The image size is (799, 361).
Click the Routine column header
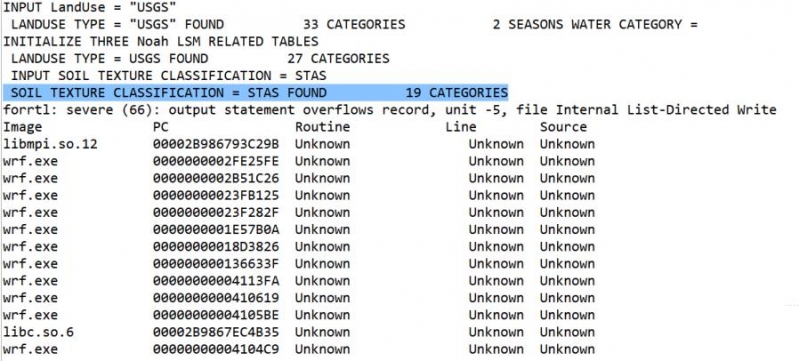(x=323, y=127)
